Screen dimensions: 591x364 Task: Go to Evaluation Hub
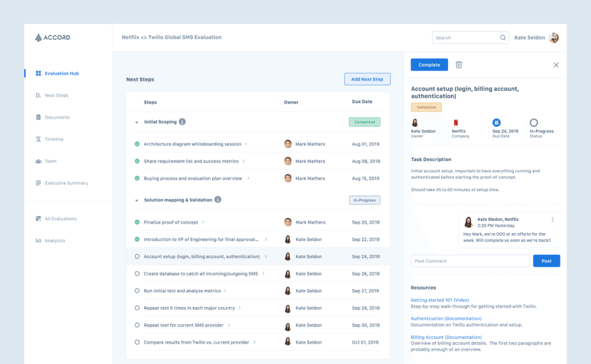coord(62,73)
